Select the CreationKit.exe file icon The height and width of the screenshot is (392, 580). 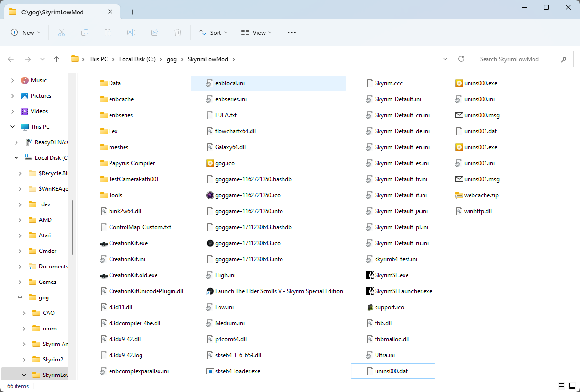pyautogui.click(x=104, y=243)
